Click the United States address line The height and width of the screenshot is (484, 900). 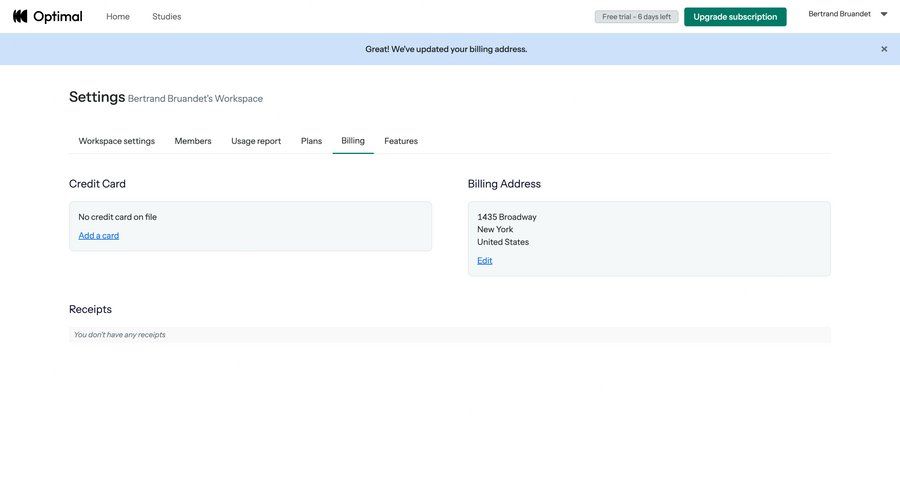(x=503, y=242)
